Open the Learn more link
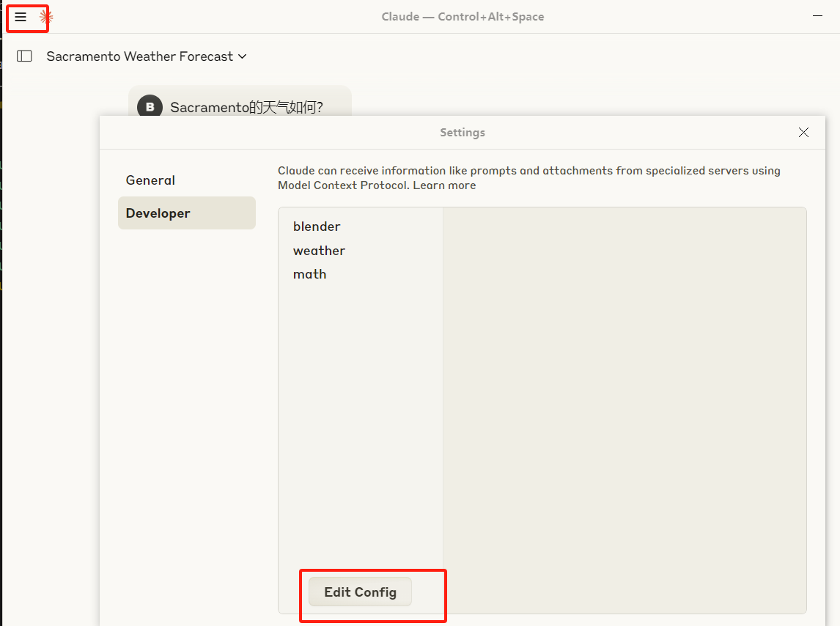 tap(443, 185)
